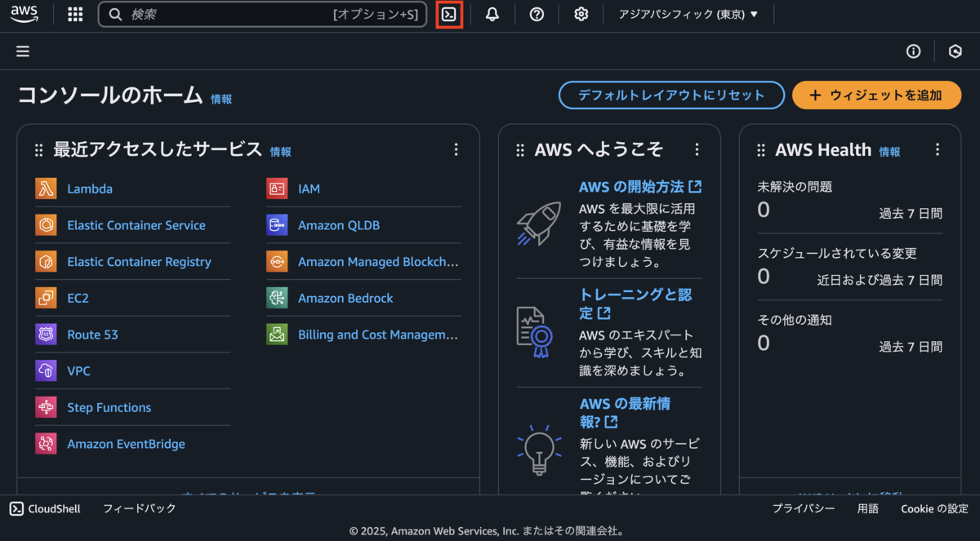Click drag handle of AWS Health widget

pyautogui.click(x=761, y=150)
